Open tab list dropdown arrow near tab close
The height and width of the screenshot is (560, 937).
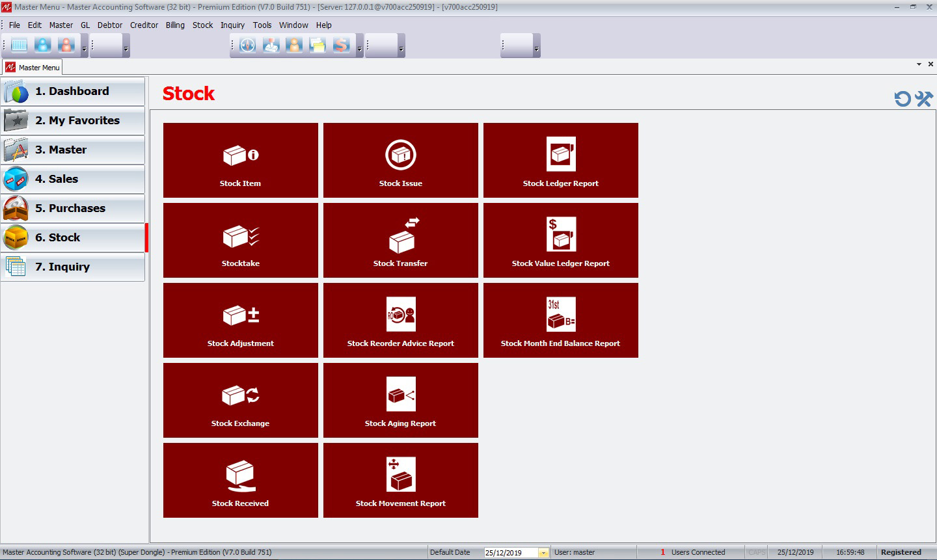click(919, 64)
